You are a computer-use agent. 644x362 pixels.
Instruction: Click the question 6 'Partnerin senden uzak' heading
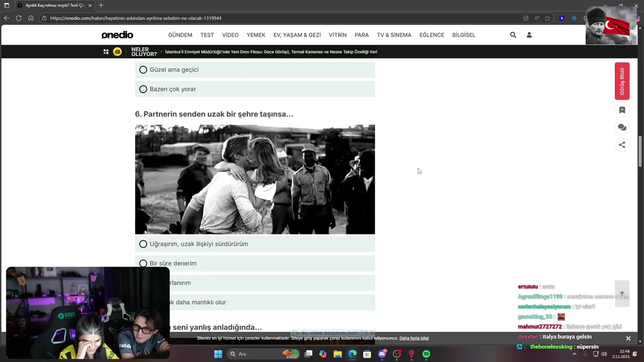click(214, 114)
